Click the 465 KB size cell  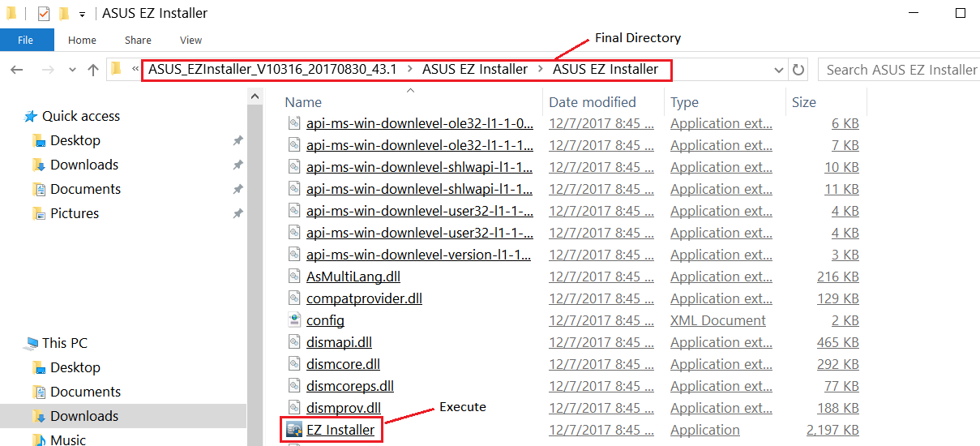coord(838,342)
